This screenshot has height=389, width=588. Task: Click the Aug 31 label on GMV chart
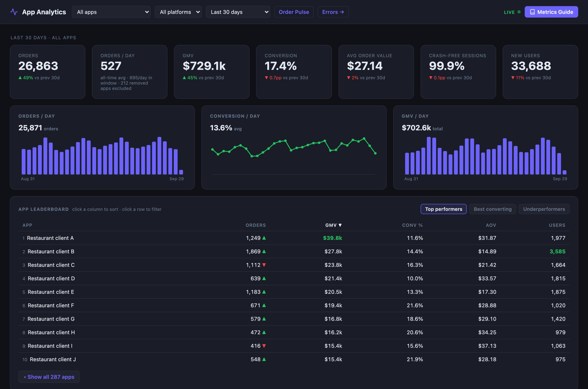pos(411,179)
